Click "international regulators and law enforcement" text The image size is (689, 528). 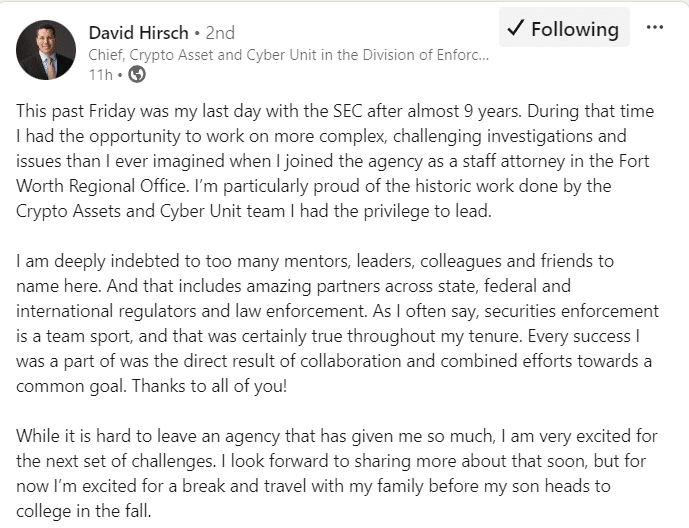coord(191,311)
